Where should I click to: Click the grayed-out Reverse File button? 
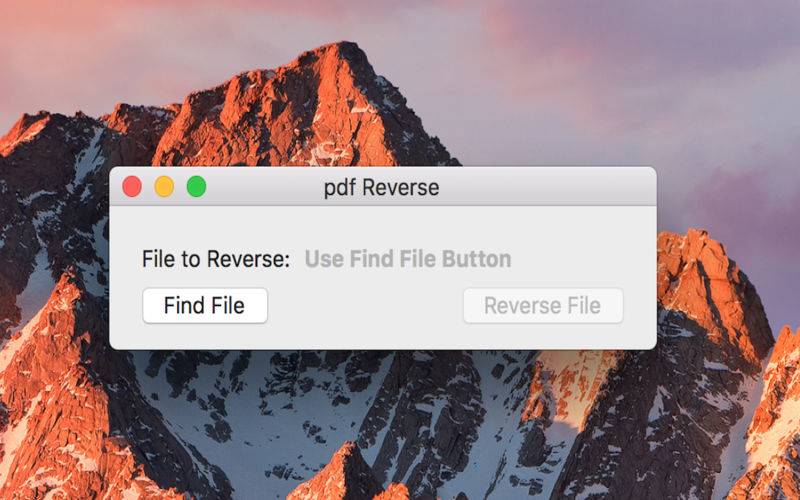(x=543, y=306)
